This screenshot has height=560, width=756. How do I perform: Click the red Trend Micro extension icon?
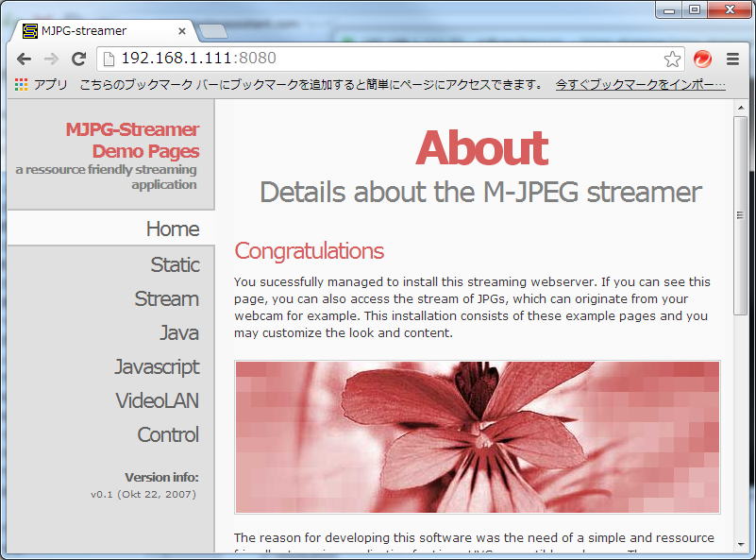(702, 59)
